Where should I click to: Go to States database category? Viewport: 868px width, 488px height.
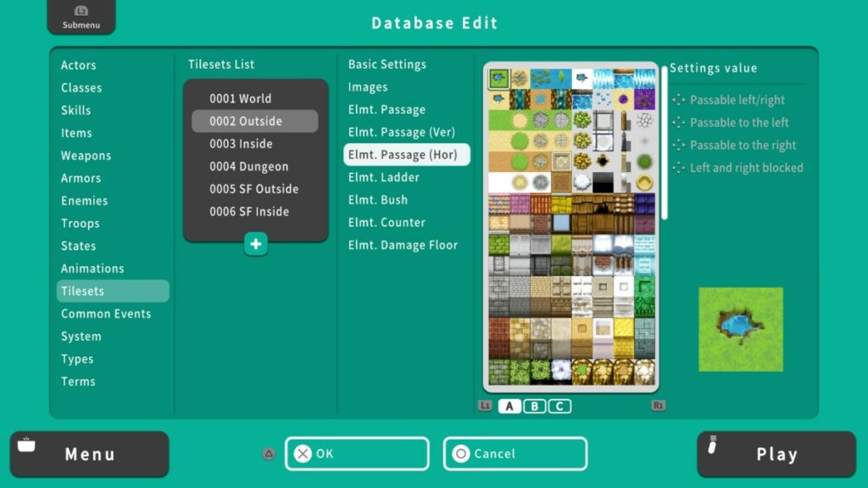point(78,246)
